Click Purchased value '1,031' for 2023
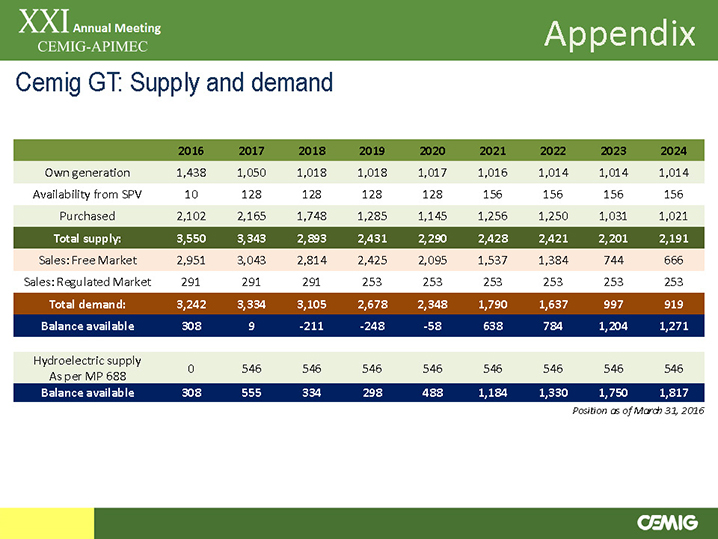The height and width of the screenshot is (539, 718). [614, 216]
